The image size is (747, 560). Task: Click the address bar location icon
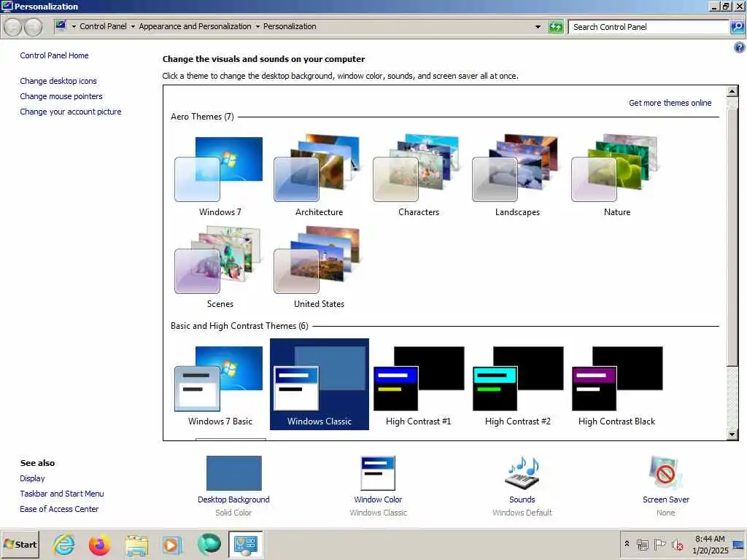(61, 26)
